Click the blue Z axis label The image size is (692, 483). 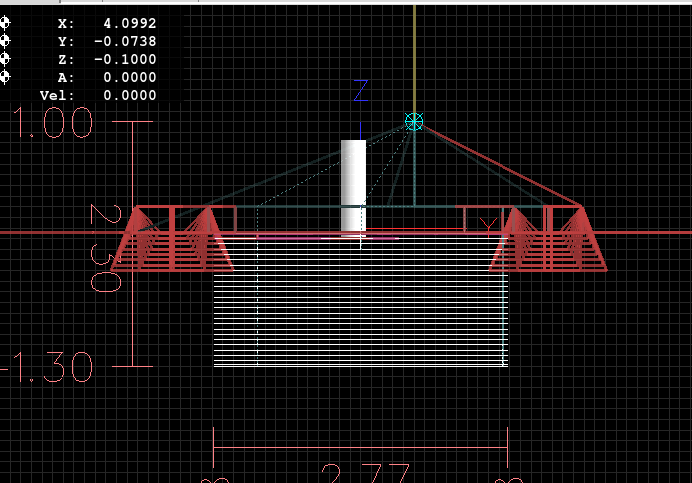pyautogui.click(x=361, y=92)
